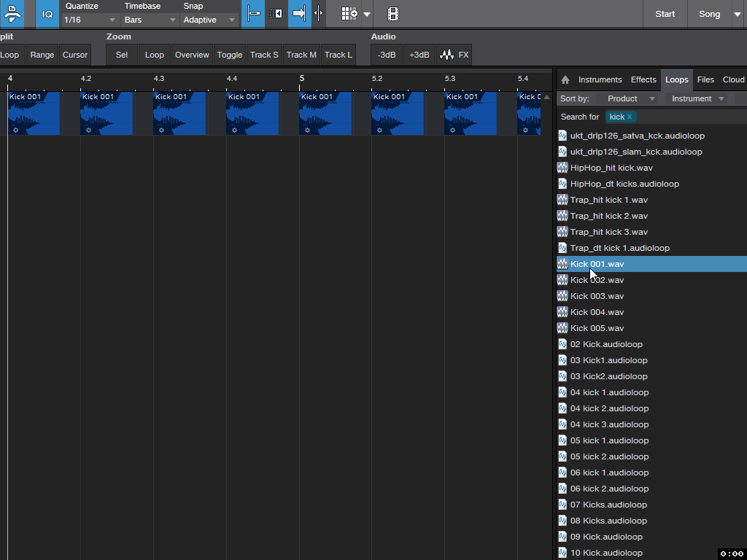Toggle Cursor Follows Edit Position icon
The width and height of the screenshot is (747, 560).
(319, 14)
